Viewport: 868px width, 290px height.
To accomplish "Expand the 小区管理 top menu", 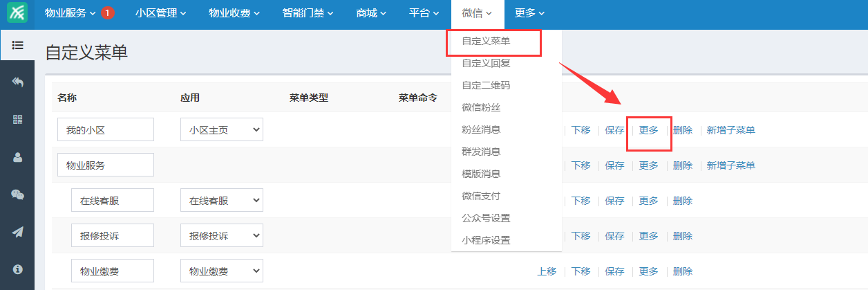I will [161, 12].
